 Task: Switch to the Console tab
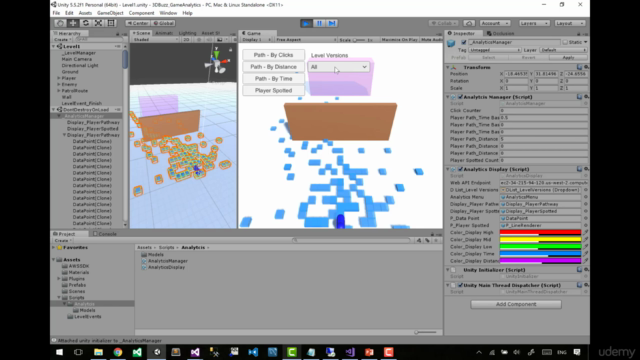point(105,234)
